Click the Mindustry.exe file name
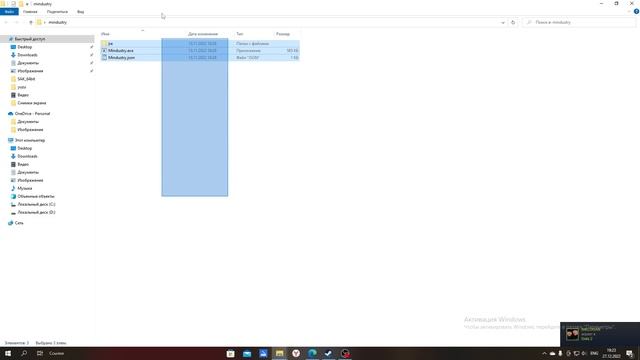640x360 pixels. click(121, 51)
